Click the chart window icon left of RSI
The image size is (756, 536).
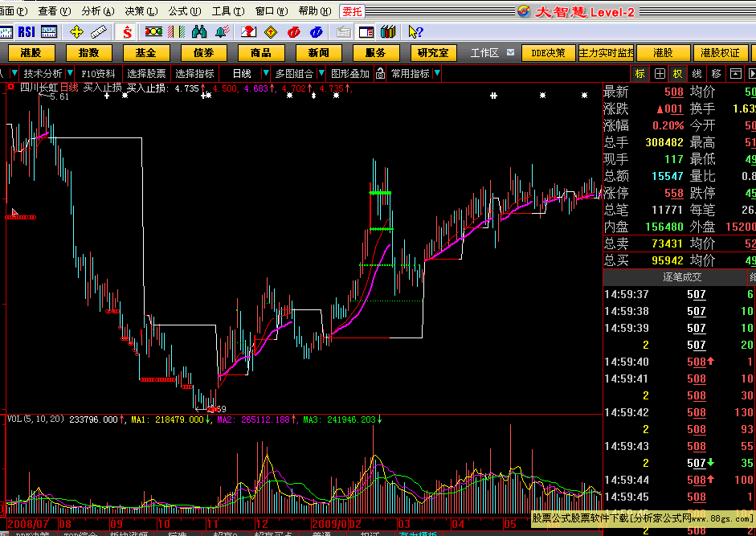pos(6,32)
